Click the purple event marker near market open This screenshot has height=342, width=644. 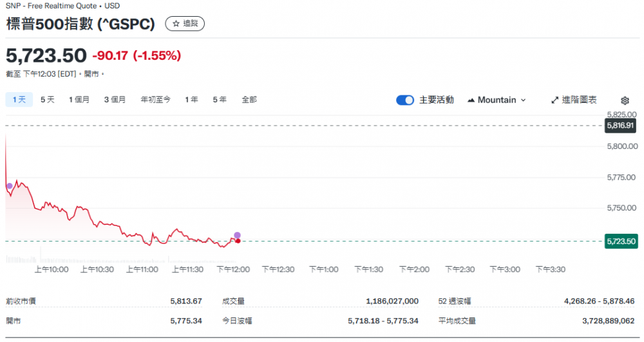tap(9, 186)
